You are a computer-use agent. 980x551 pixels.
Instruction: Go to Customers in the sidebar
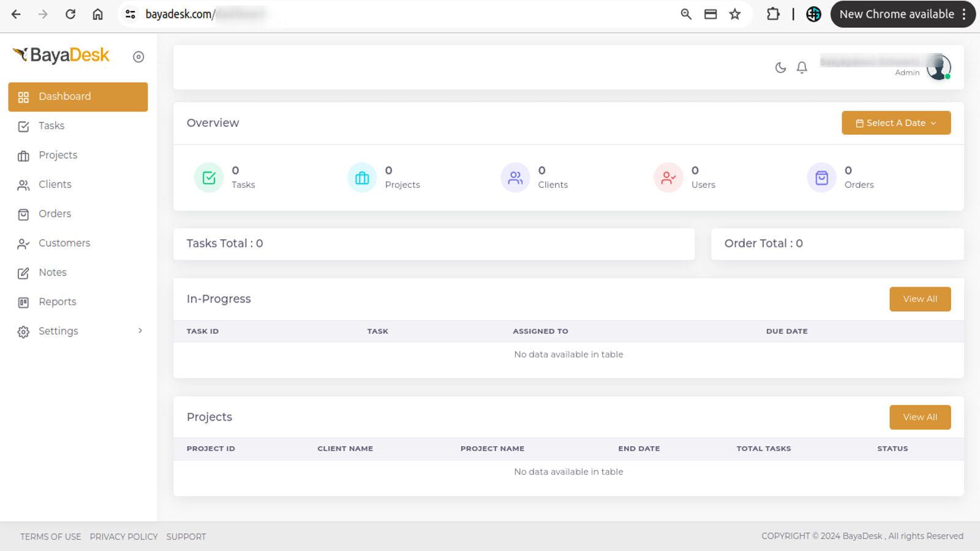tap(64, 243)
